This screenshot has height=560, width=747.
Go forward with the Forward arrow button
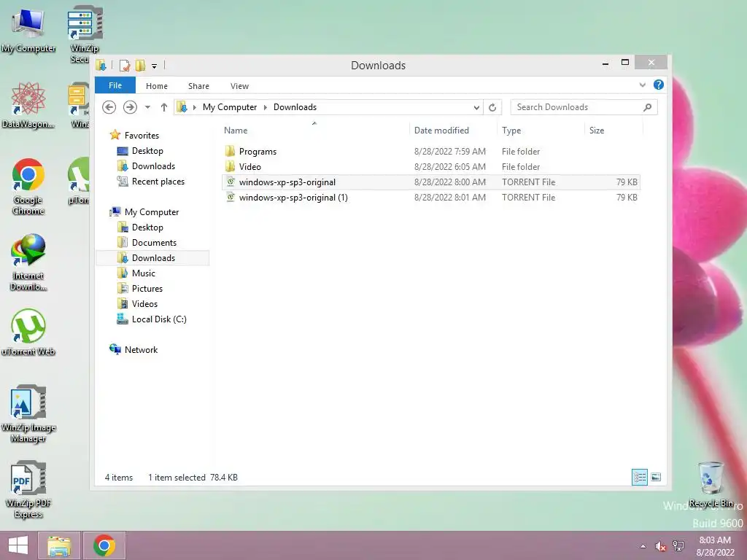pos(130,107)
